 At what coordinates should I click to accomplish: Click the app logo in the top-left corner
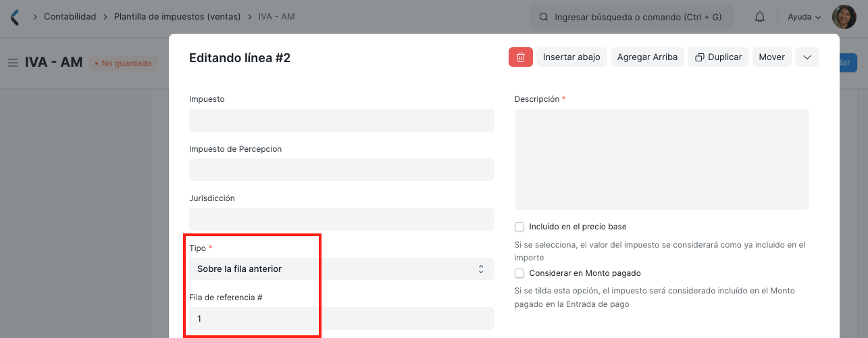(15, 17)
